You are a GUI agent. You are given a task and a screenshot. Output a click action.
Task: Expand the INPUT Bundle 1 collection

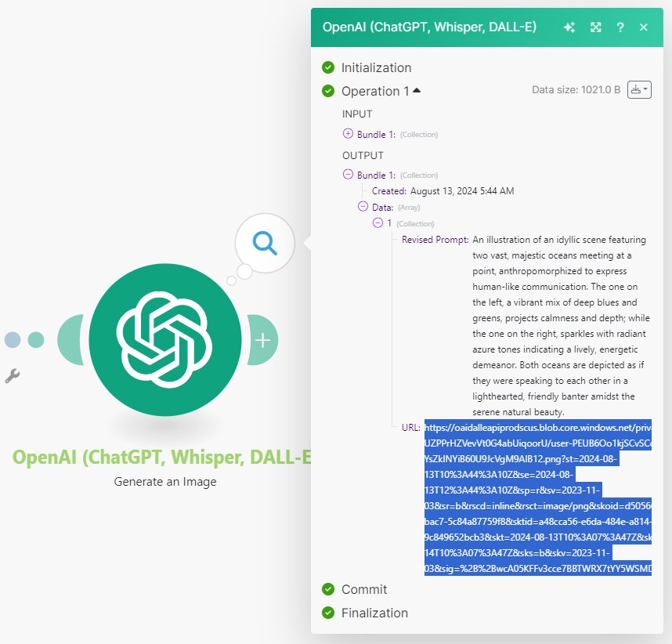click(348, 134)
